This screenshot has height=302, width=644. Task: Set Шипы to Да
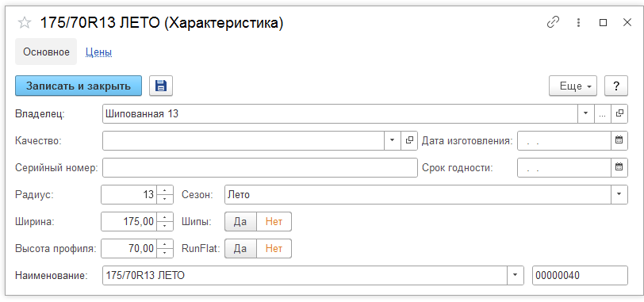pos(240,222)
